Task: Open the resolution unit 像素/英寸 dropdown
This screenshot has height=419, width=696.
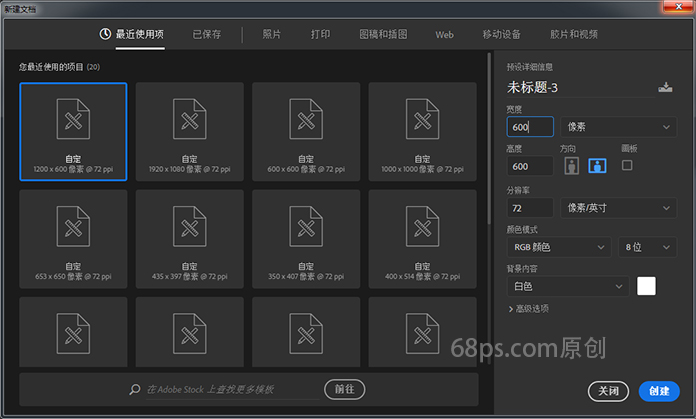Action: [619, 207]
